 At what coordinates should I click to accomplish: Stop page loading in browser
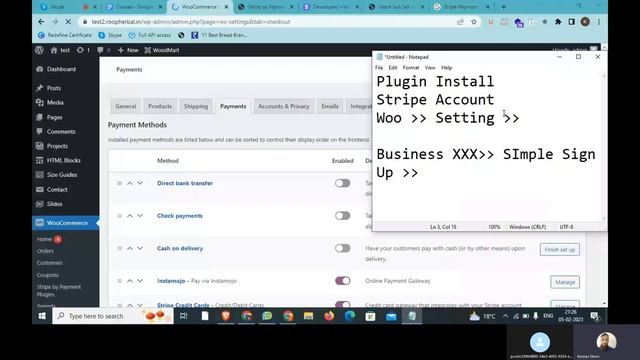tap(68, 22)
